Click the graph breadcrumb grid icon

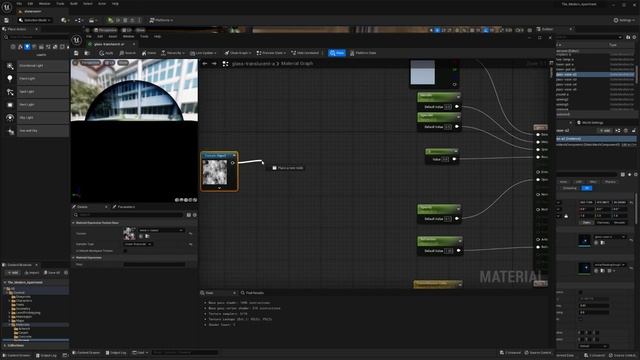coord(225,64)
